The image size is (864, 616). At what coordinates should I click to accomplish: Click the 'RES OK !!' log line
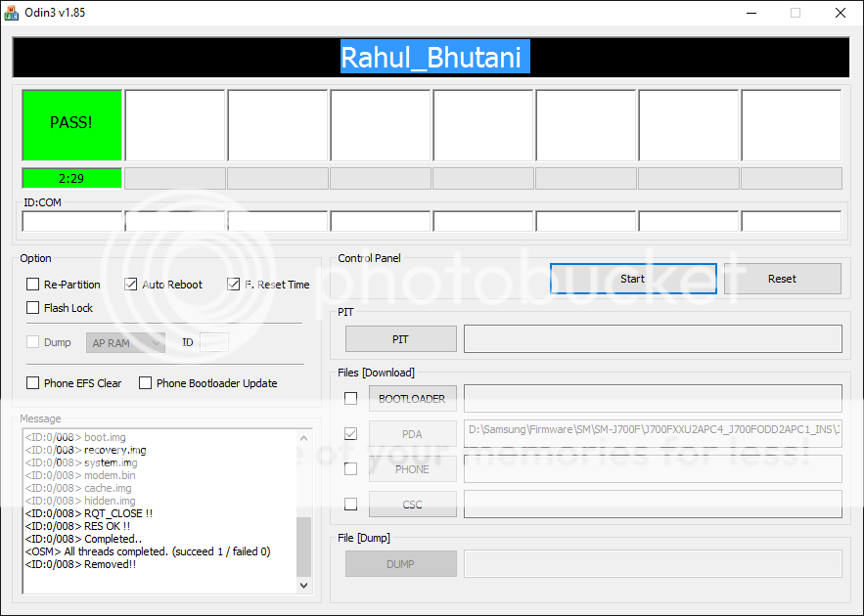coord(77,526)
